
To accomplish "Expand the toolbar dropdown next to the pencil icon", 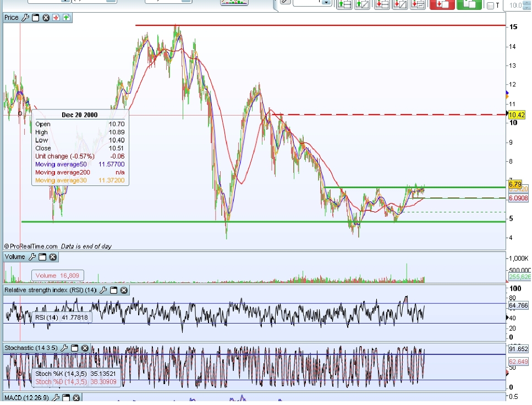I will 326,3.
